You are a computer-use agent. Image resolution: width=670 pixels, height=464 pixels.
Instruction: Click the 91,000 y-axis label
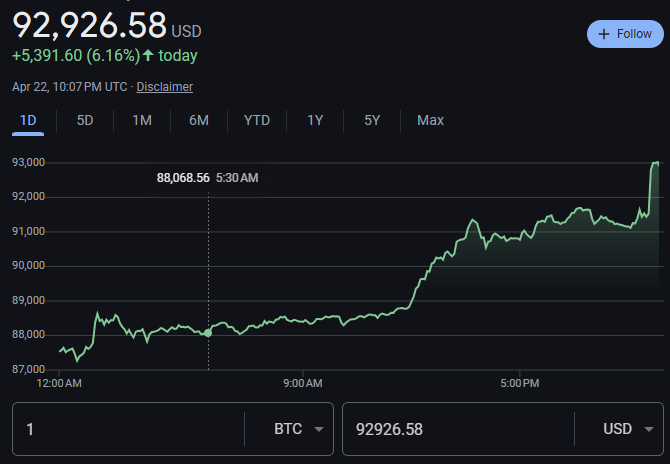tap(28, 231)
